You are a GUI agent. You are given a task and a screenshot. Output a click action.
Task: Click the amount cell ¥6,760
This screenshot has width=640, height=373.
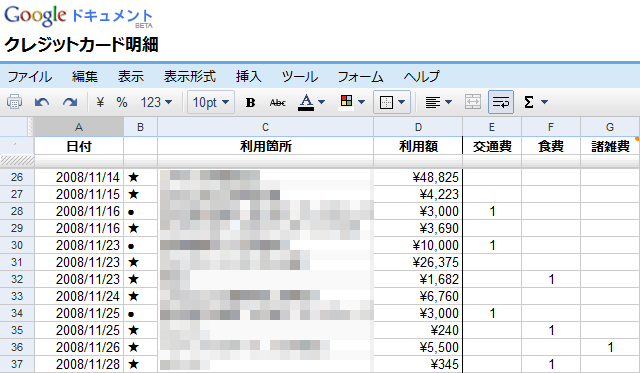click(418, 296)
